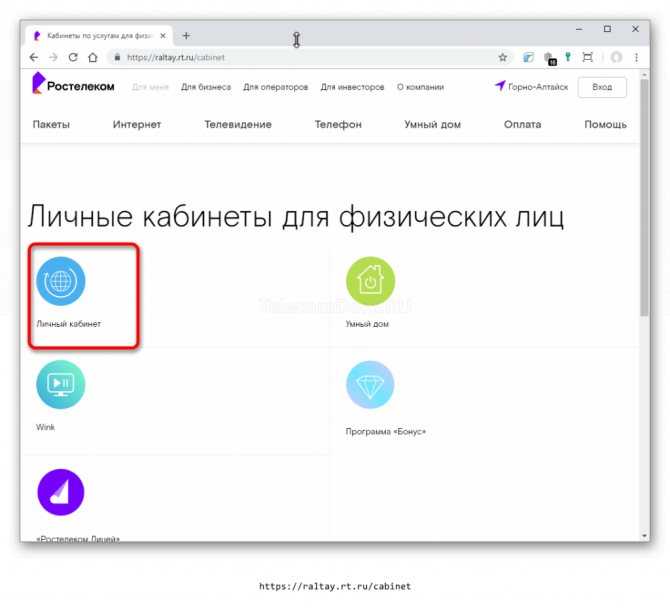Click the «Ростелеком Лицей» text link
The height and width of the screenshot is (611, 670).
[x=78, y=539]
